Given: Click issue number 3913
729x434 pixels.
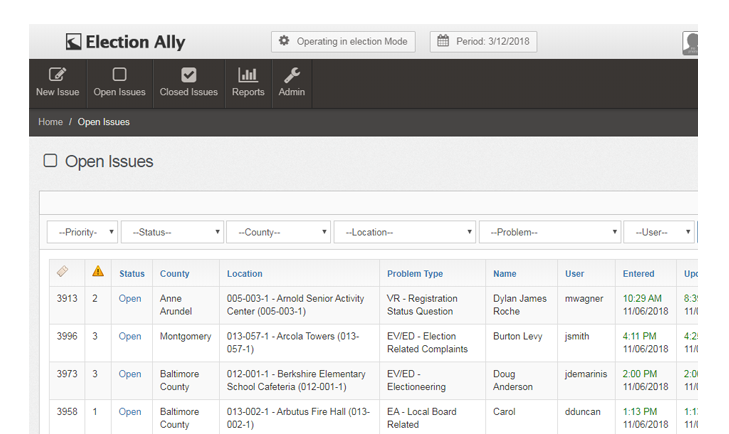Looking at the screenshot, I should click(x=67, y=299).
